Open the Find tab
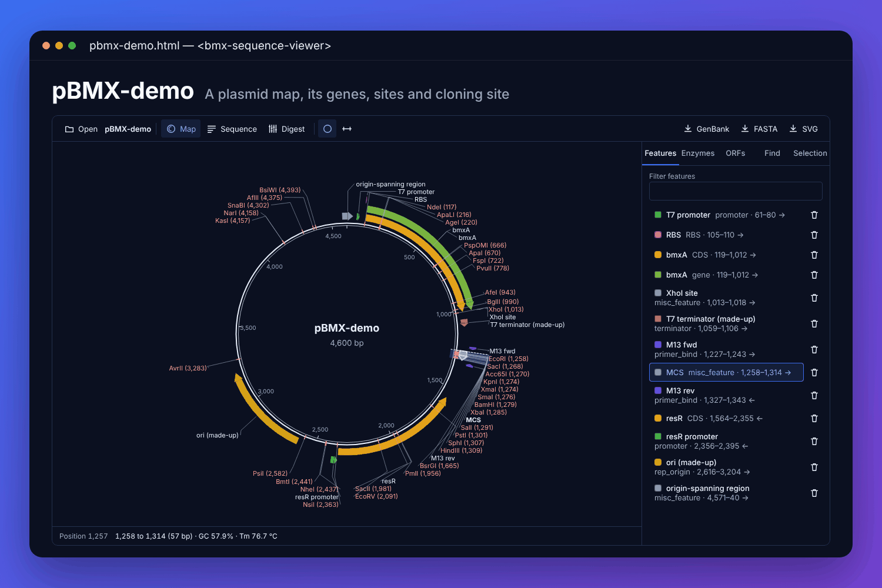 [x=772, y=153]
